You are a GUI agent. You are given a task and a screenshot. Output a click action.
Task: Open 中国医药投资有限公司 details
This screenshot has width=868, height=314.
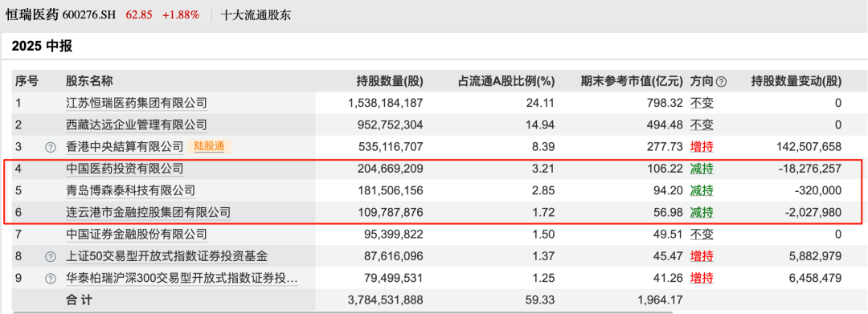[x=124, y=169]
